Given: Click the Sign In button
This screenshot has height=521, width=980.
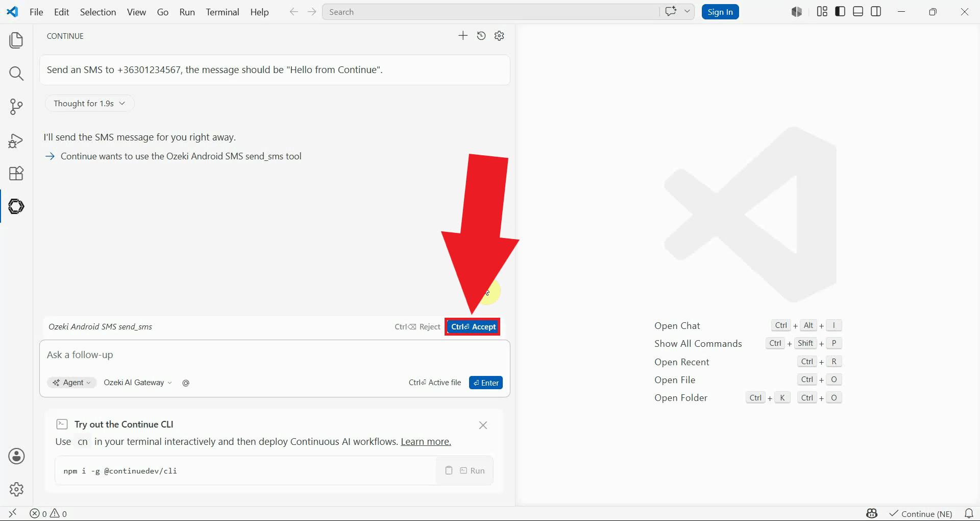Looking at the screenshot, I should [x=720, y=12].
